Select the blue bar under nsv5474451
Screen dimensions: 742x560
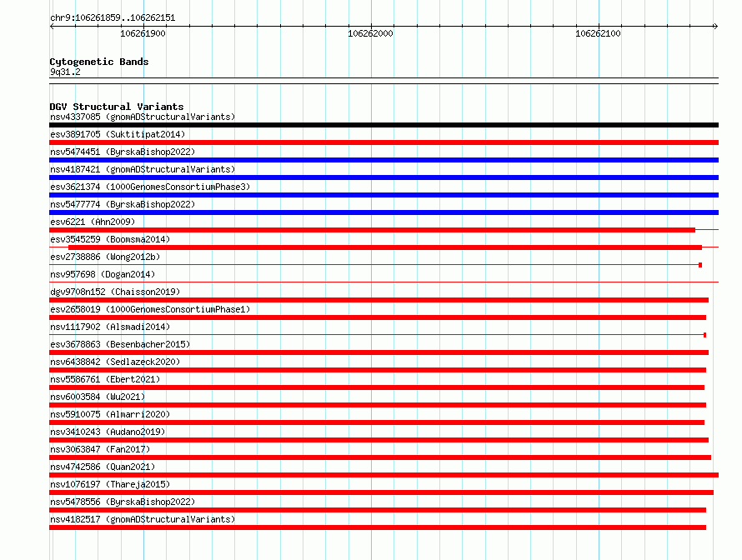(384, 160)
